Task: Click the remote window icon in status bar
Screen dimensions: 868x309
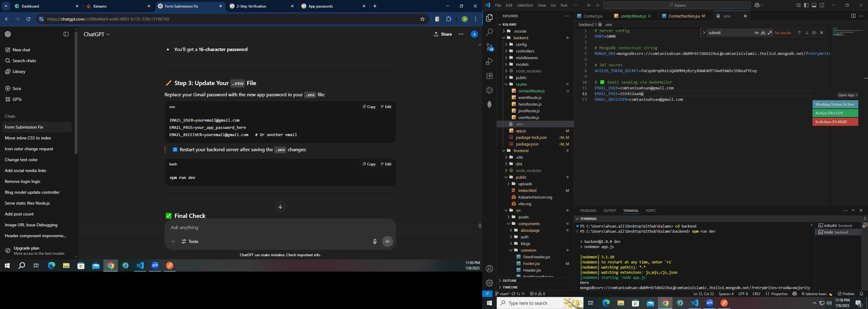Action: click(x=487, y=294)
